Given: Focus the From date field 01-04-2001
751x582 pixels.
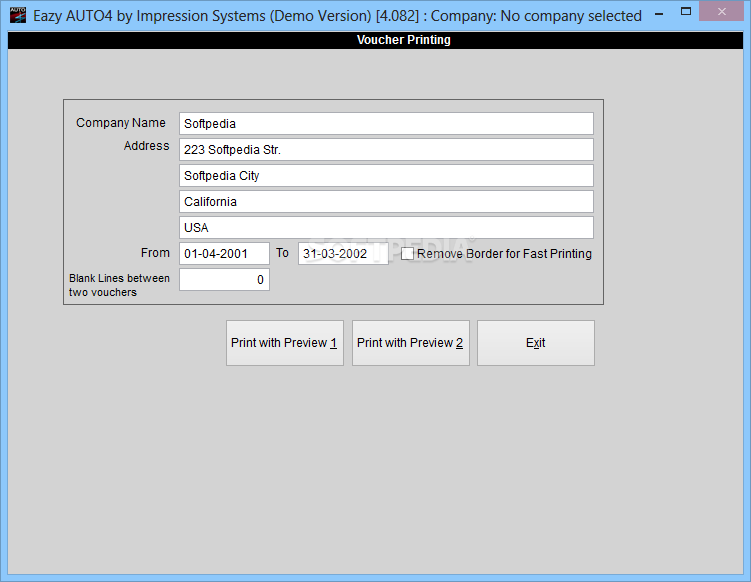Looking at the screenshot, I should (224, 253).
